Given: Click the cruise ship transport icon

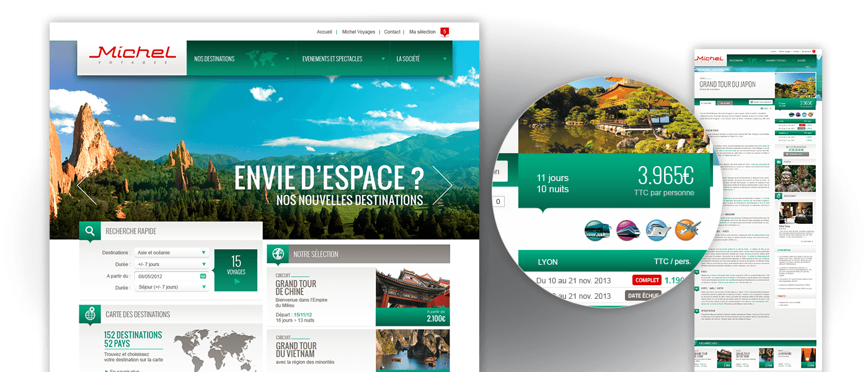Looking at the screenshot, I should point(657,230).
